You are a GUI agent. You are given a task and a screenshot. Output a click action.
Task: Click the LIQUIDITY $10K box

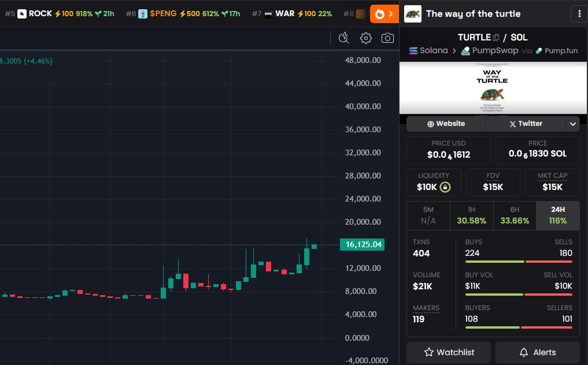coord(434,182)
